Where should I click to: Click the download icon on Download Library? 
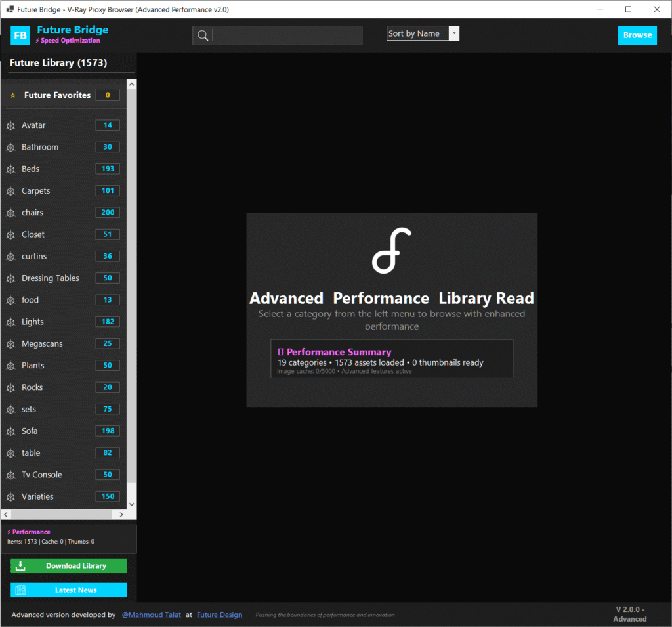[20, 566]
